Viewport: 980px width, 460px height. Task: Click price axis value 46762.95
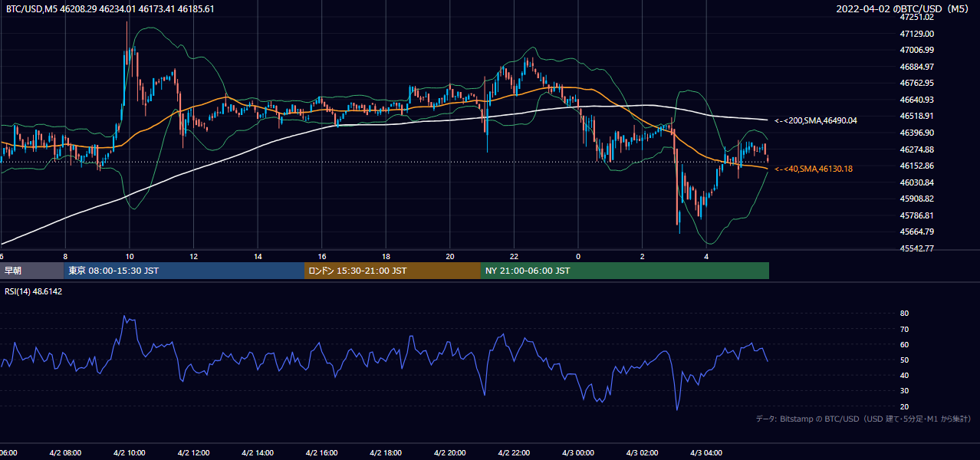point(916,83)
